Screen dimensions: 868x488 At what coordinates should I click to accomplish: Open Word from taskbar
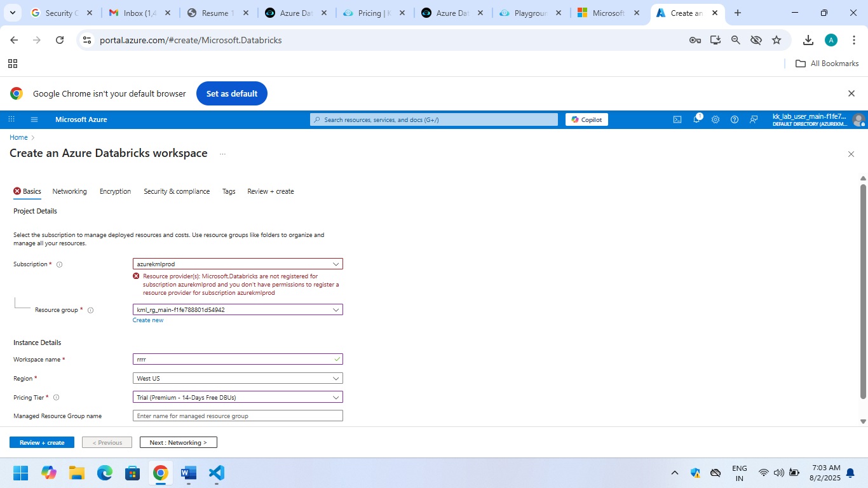[x=189, y=473]
